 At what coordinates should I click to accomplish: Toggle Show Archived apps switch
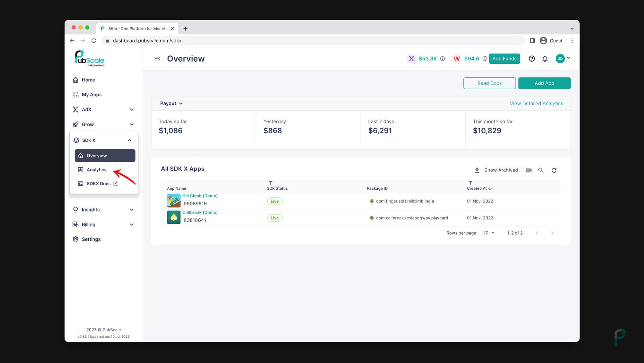tap(529, 170)
